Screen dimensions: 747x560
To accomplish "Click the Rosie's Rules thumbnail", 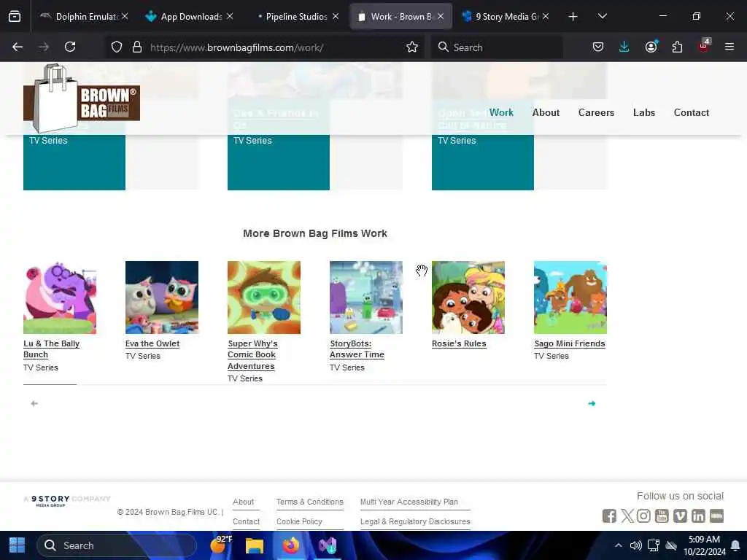I will [x=468, y=297].
